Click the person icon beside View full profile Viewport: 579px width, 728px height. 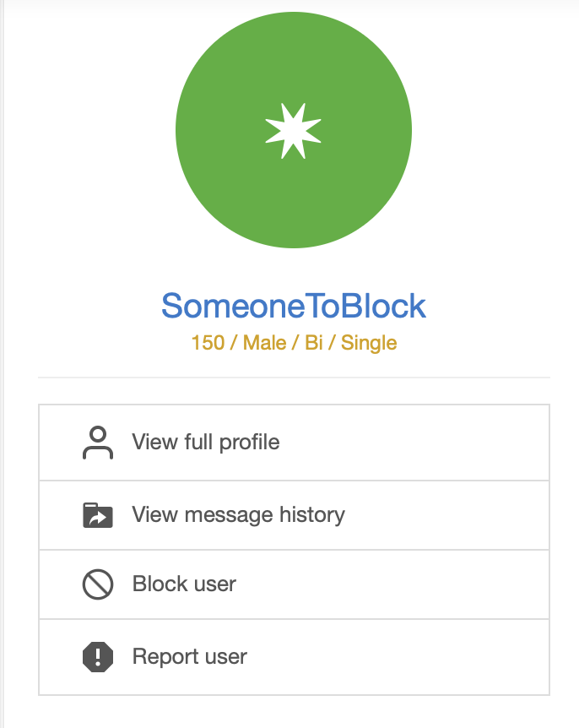[98, 442]
